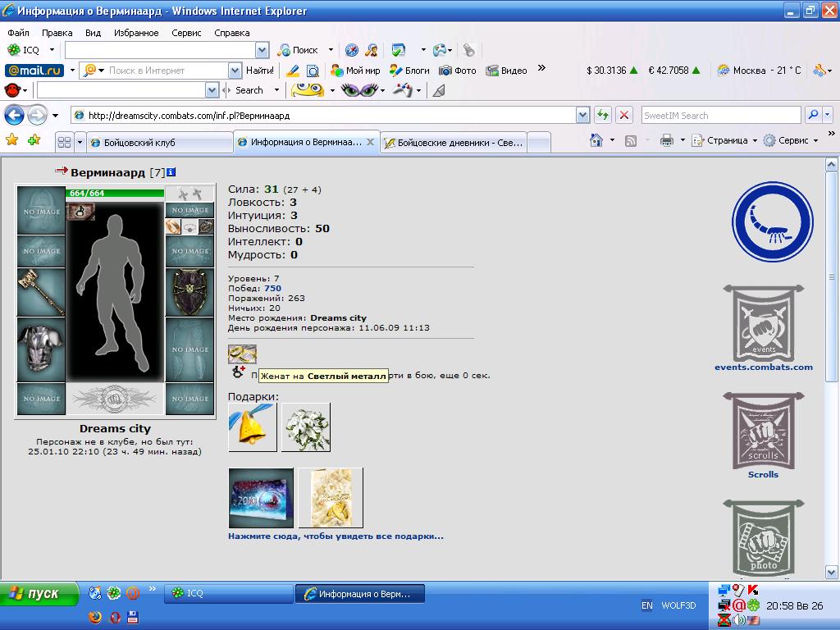Open the scorpion clan emblem
Image resolution: width=840 pixels, height=630 pixels.
click(773, 221)
